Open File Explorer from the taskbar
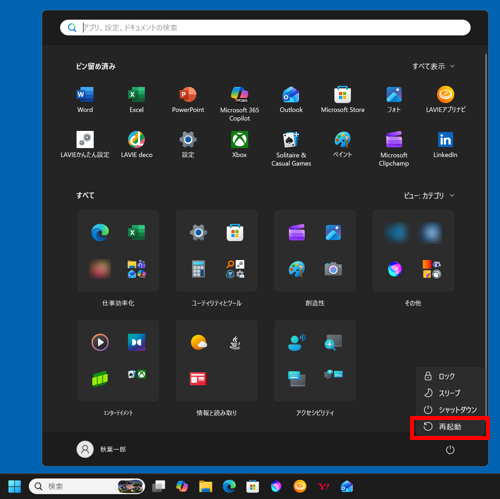Viewport: 500px width, 499px height. 205,486
